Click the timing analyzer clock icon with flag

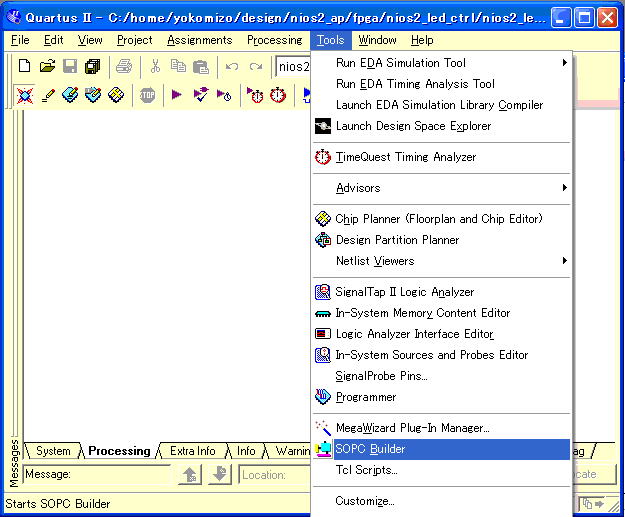[x=255, y=95]
